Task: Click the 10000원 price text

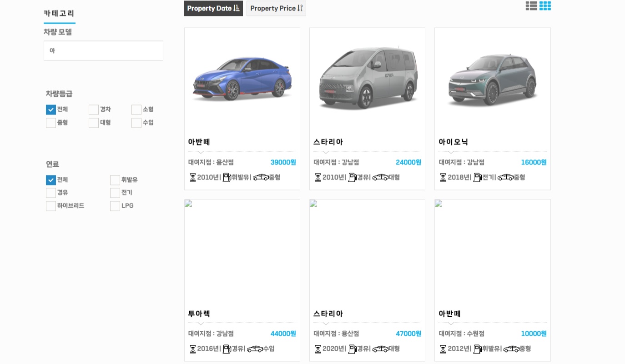Action: point(534,334)
